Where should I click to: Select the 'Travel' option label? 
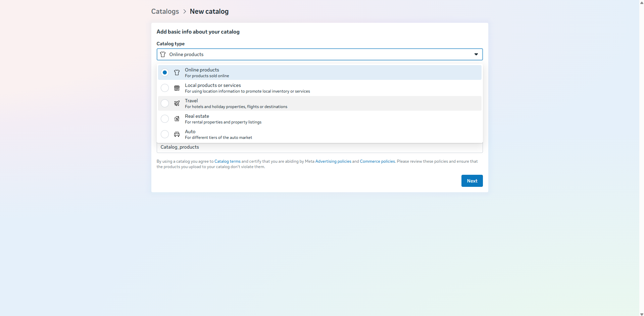pos(191,101)
